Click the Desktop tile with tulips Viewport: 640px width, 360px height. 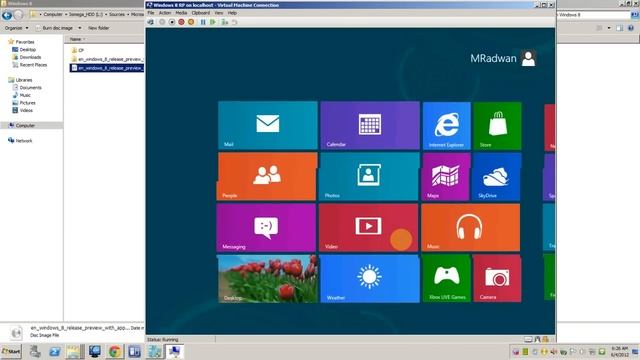[267, 279]
